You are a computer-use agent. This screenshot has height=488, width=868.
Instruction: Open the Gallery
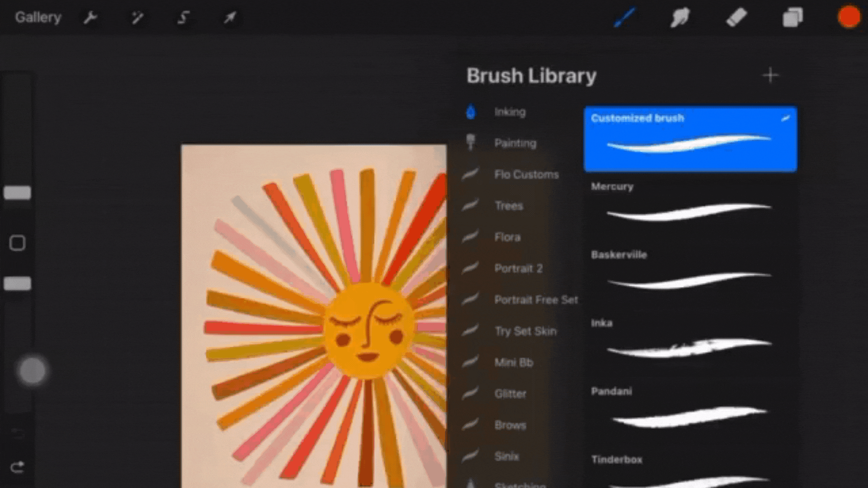pyautogui.click(x=38, y=17)
